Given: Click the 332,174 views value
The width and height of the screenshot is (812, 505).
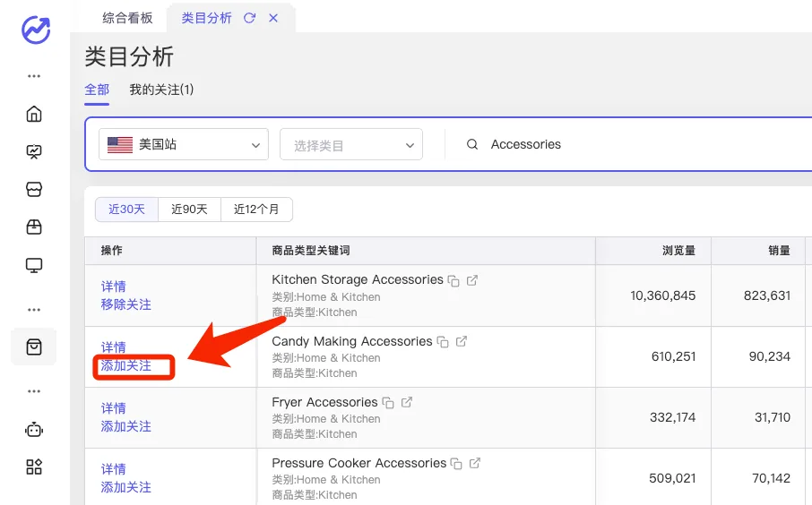Looking at the screenshot, I should coord(673,417).
